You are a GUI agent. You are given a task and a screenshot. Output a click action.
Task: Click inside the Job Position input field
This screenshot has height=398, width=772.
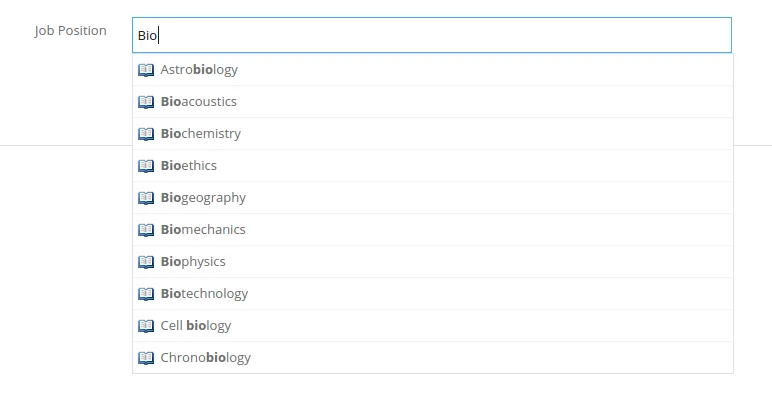(432, 35)
